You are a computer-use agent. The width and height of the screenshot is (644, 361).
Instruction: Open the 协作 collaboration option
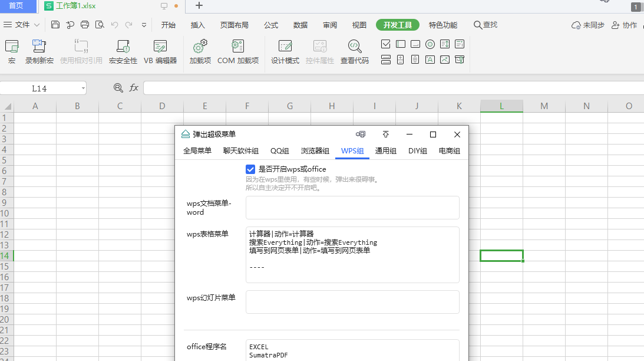(x=624, y=25)
